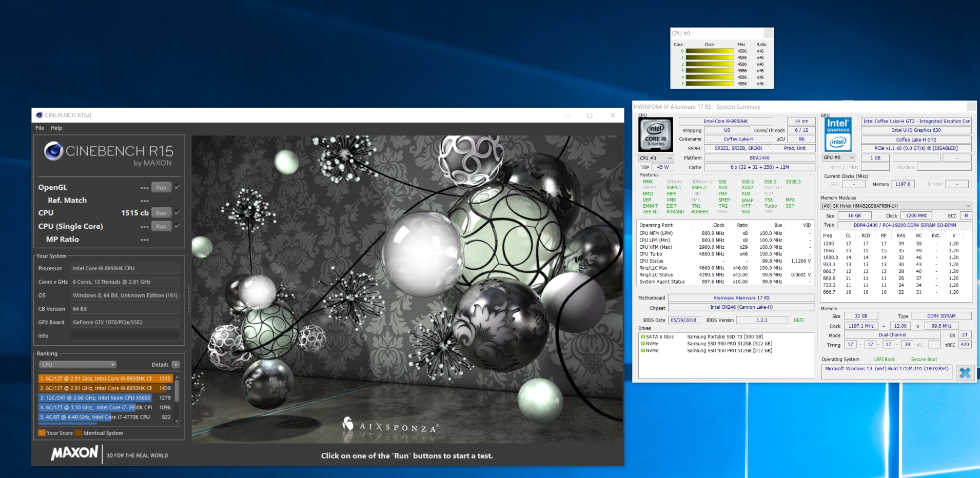The image size is (980, 478).
Task: Select ranking entry with score 1439
Action: (105, 388)
